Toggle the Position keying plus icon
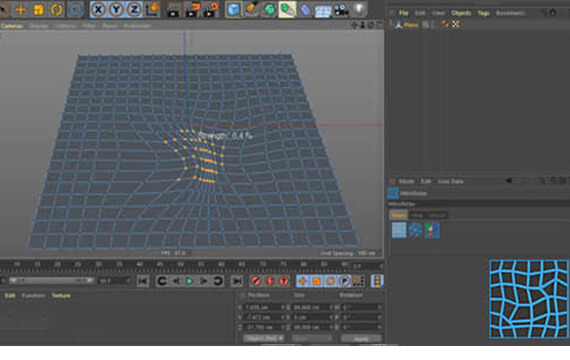Image resolution: width=570 pixels, height=360 pixels. click(x=302, y=281)
